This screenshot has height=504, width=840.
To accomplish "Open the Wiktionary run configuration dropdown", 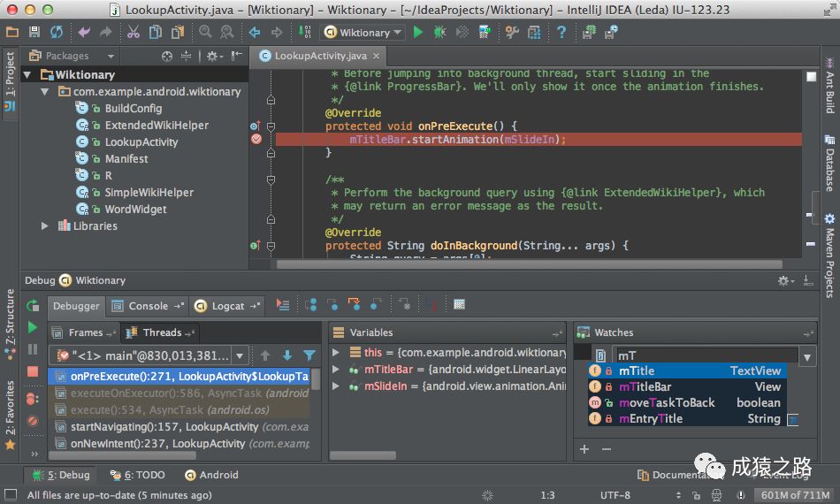I will tap(363, 33).
